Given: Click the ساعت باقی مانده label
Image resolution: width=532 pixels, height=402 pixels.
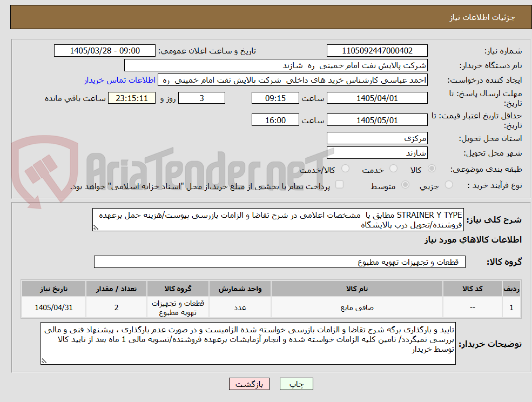Looking at the screenshot, I should [75, 98].
